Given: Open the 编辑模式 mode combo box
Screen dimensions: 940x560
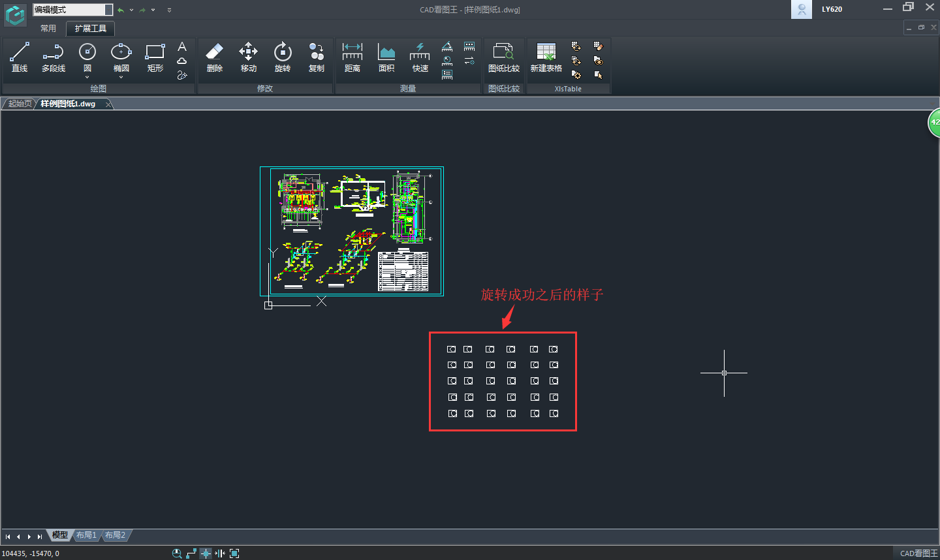Looking at the screenshot, I should 108,10.
